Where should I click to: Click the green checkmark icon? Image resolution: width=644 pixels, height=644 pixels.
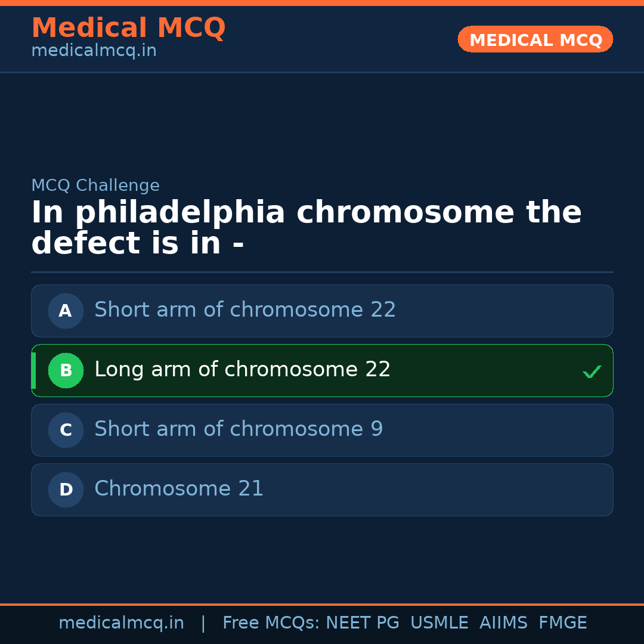pos(592,371)
